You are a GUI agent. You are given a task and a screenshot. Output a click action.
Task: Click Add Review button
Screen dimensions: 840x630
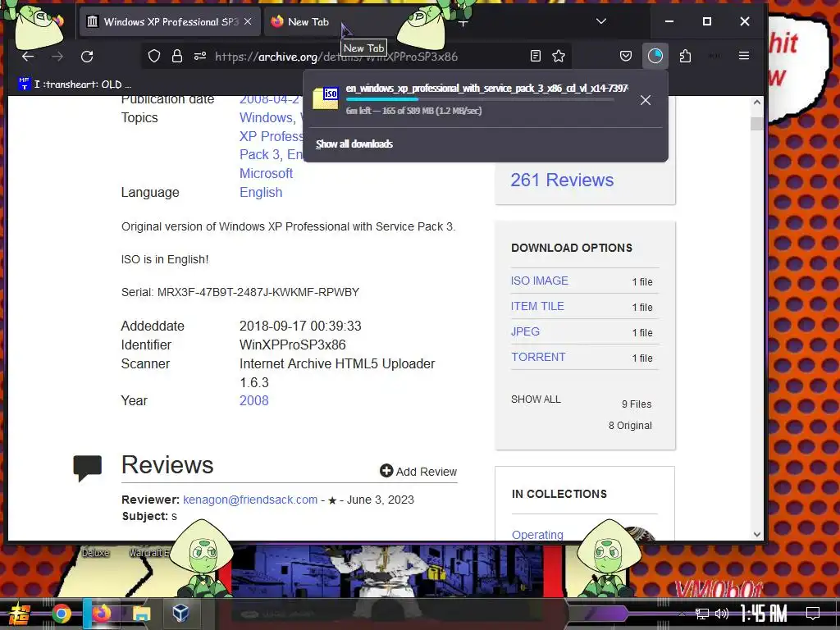click(x=418, y=472)
